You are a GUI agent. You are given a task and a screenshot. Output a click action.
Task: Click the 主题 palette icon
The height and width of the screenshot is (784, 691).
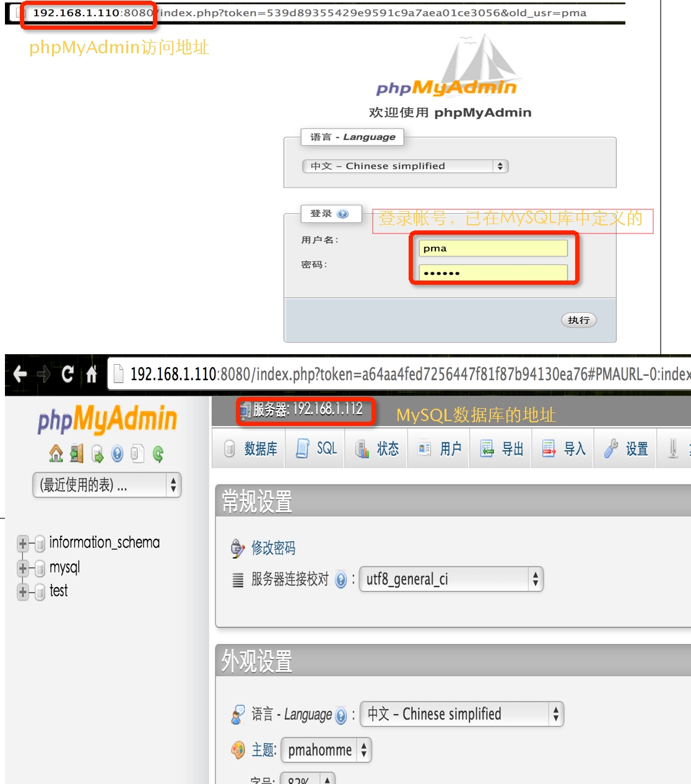coord(238,751)
